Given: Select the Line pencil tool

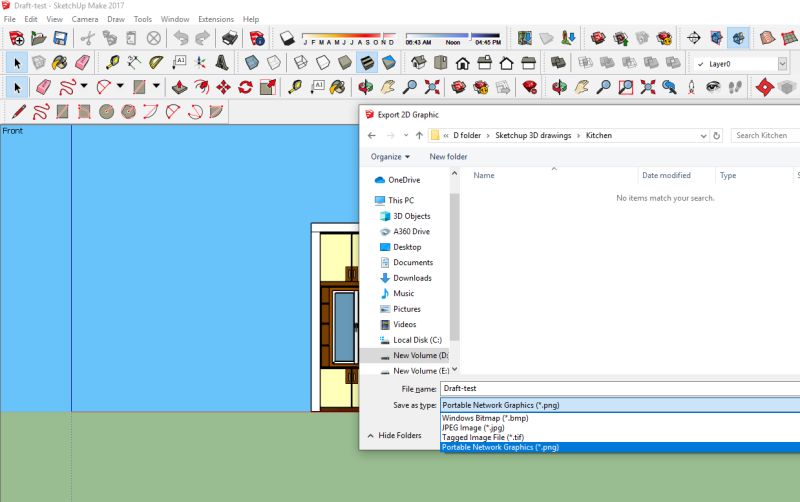Looking at the screenshot, I should [18, 112].
